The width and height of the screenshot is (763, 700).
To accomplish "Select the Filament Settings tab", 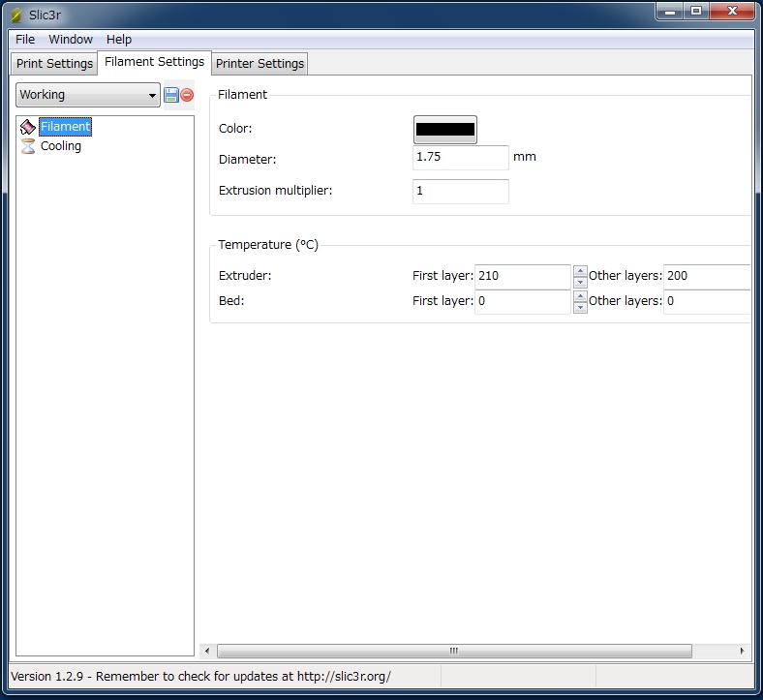I will pyautogui.click(x=154, y=62).
